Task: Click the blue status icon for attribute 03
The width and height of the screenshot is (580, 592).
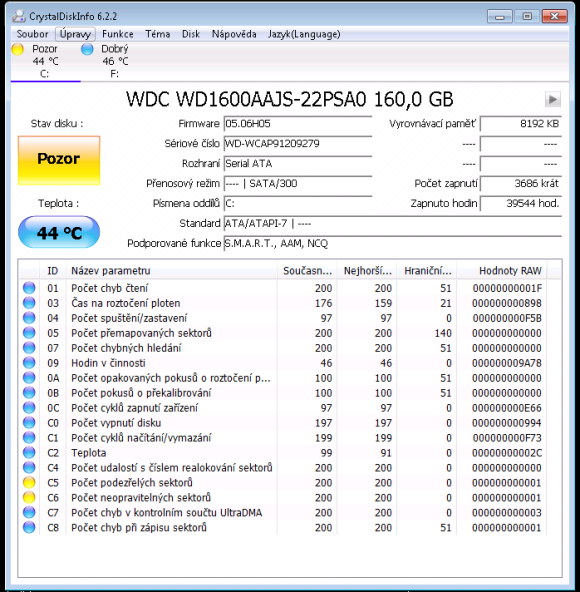Action: tap(29, 303)
